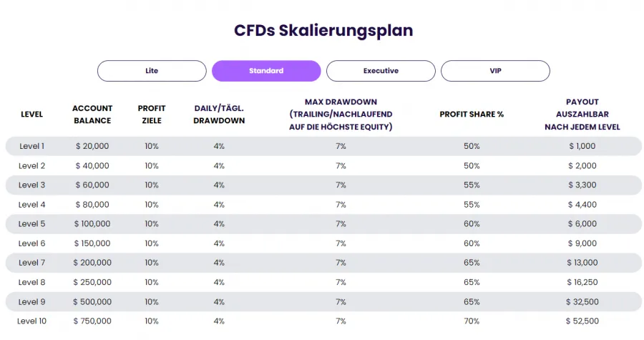Select the Standard plan tab

click(266, 71)
